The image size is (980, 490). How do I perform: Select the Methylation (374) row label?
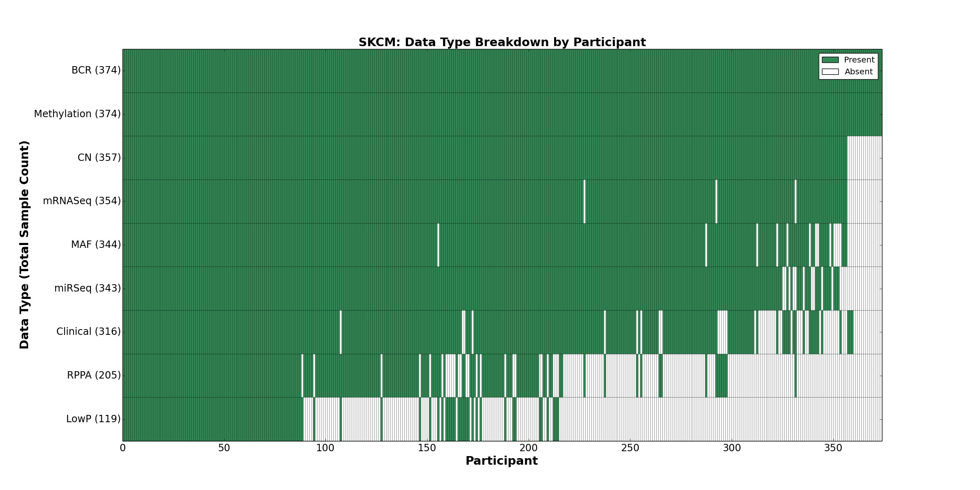point(77,114)
